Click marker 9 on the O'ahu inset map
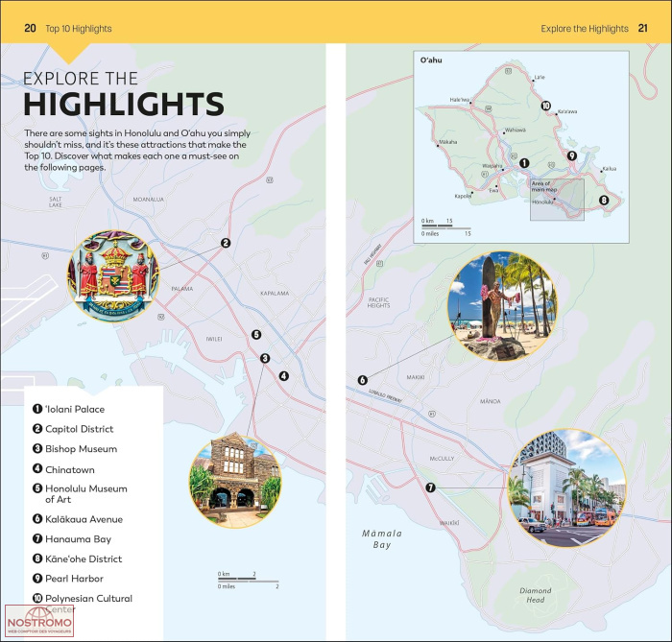 pyautogui.click(x=572, y=155)
